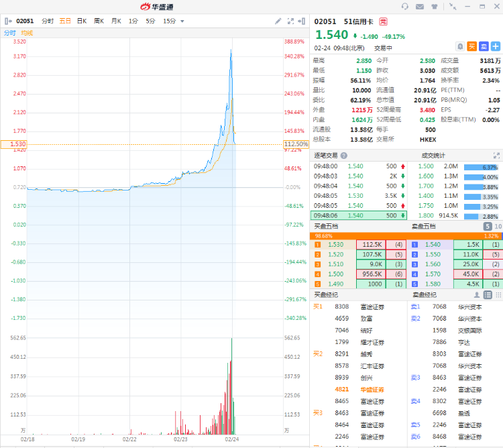Add stock to watchlist with plus icon
The width and height of the screenshot is (503, 448).
click(496, 46)
